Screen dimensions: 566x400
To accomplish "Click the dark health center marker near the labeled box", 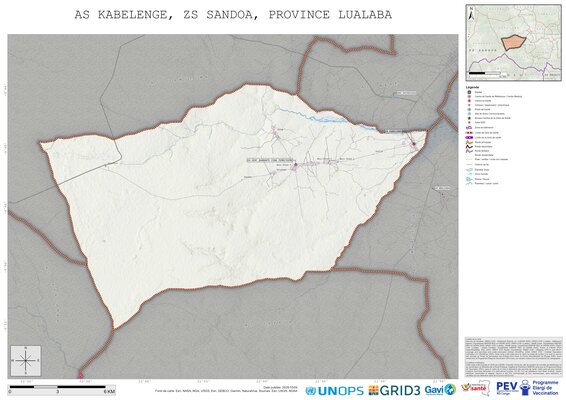I will click(296, 164).
